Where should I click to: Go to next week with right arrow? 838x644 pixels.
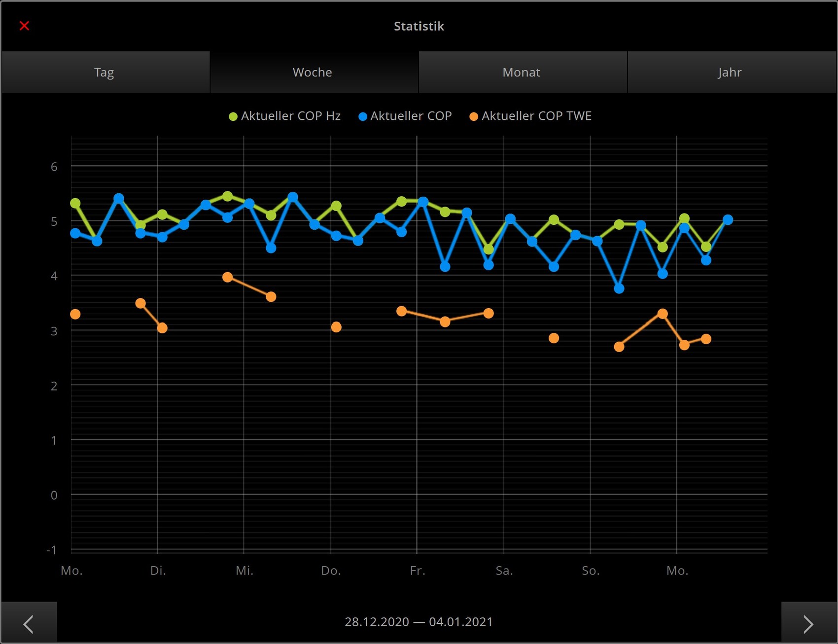[x=808, y=624]
